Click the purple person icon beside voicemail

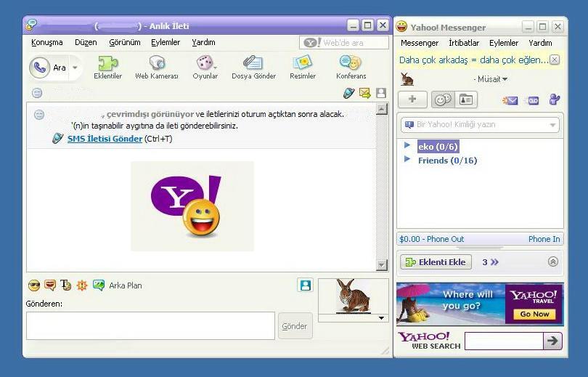point(554,100)
